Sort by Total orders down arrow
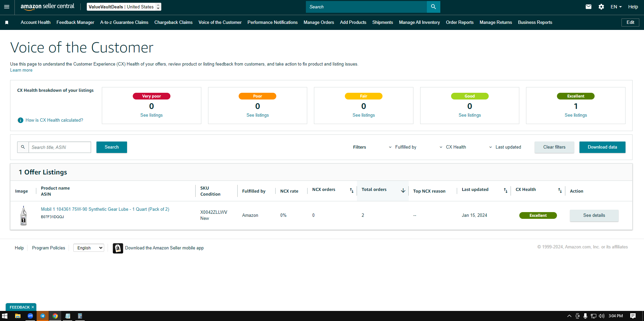Screen dimensions: 644x321 (x=403, y=191)
